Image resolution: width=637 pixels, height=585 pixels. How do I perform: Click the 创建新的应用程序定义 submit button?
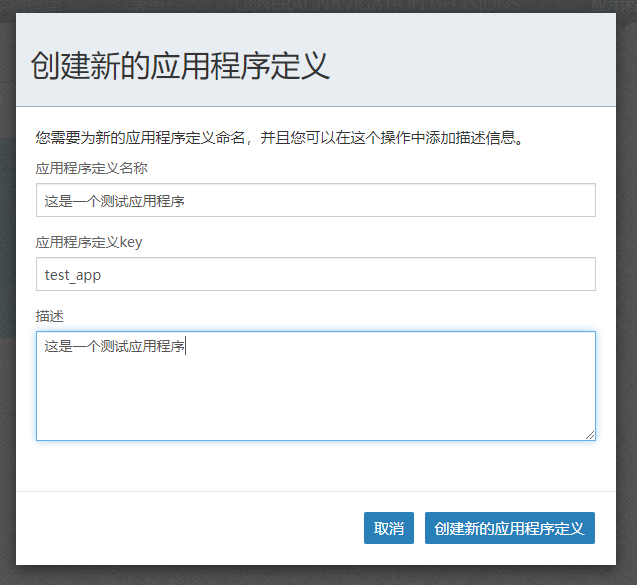click(509, 528)
